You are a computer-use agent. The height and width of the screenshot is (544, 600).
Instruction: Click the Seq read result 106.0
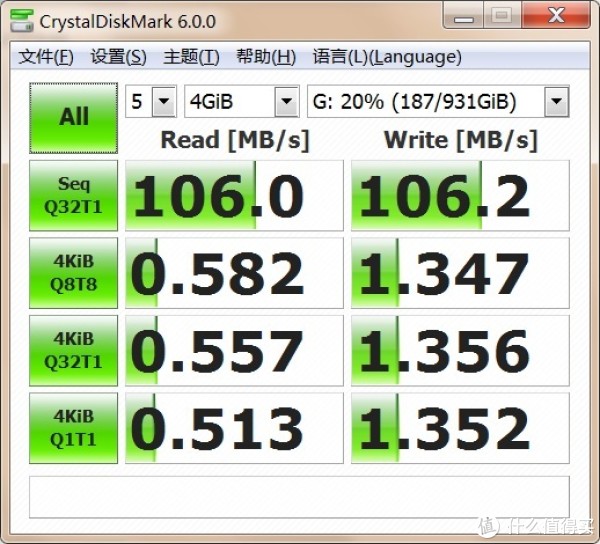point(234,195)
